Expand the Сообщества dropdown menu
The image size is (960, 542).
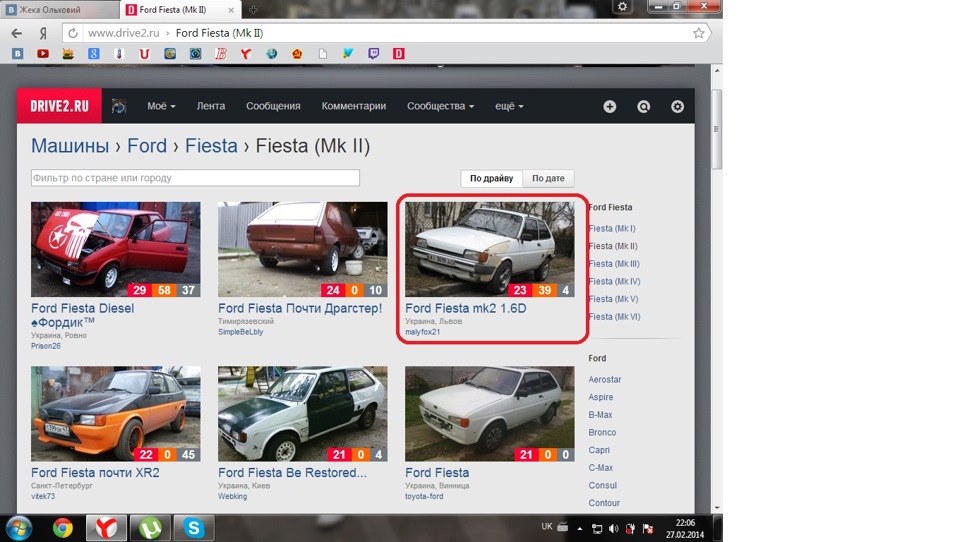440,106
